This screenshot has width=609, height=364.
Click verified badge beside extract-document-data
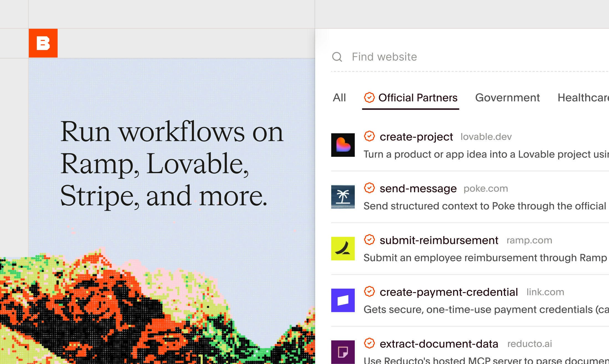369,343
